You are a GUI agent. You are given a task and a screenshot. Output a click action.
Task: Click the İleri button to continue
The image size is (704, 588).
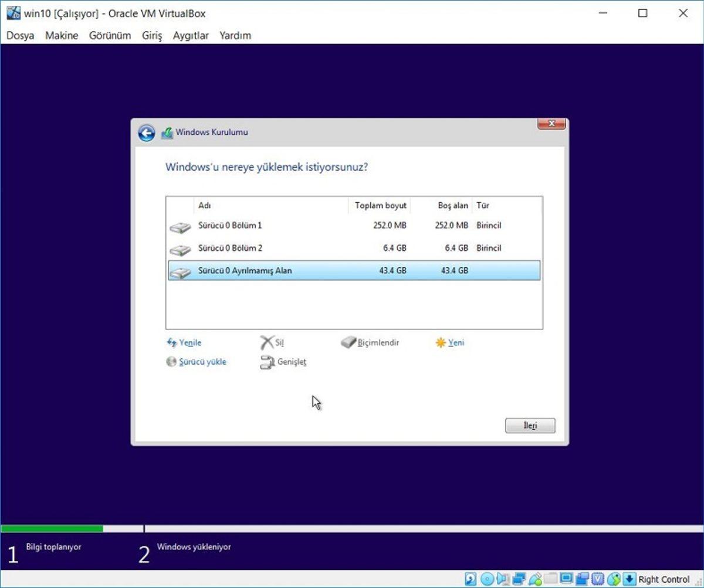pyautogui.click(x=530, y=426)
